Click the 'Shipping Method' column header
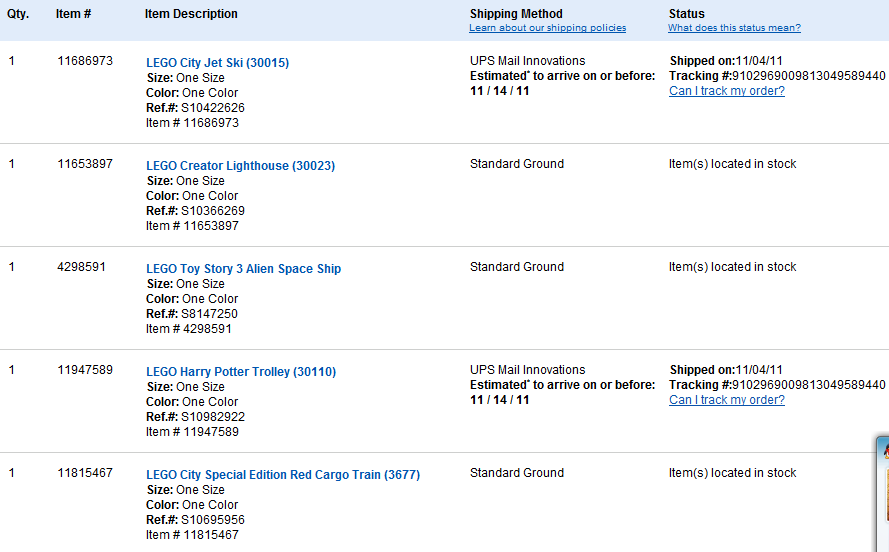This screenshot has width=889, height=552. pos(516,14)
